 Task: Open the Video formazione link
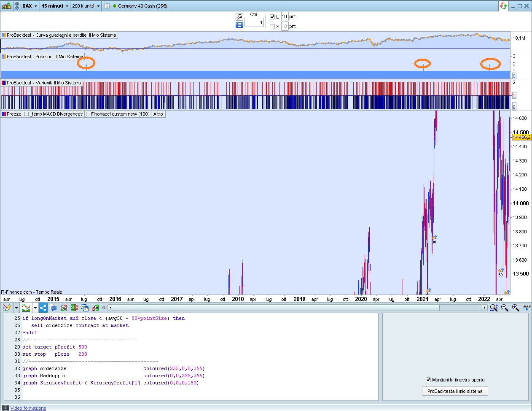(28, 408)
